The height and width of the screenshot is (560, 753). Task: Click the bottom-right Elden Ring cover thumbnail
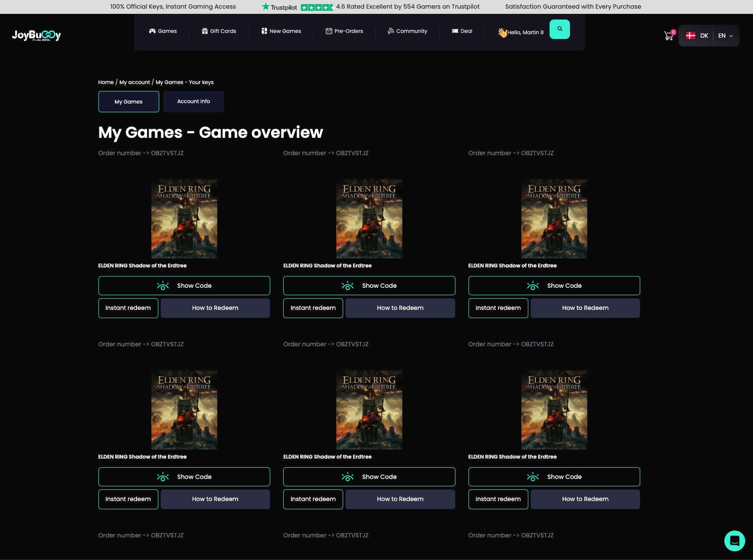pyautogui.click(x=554, y=410)
